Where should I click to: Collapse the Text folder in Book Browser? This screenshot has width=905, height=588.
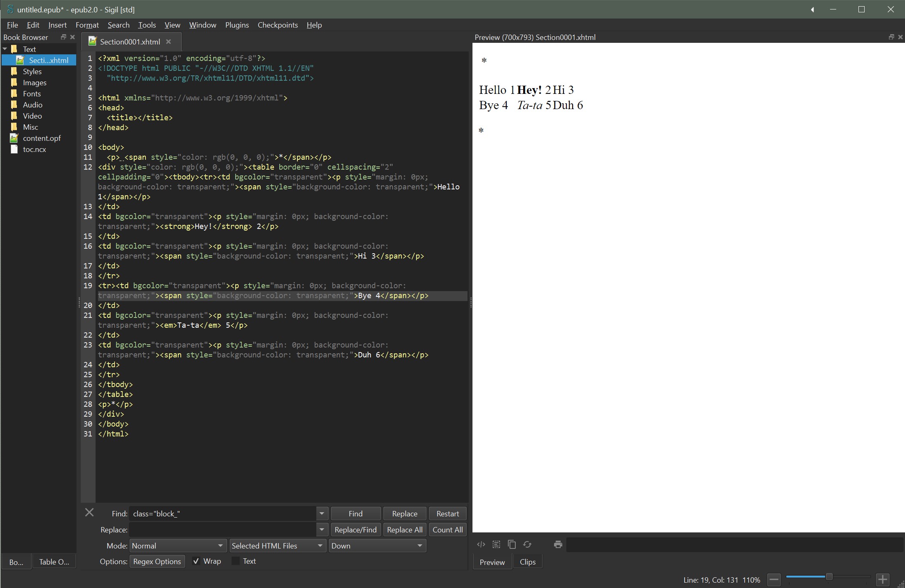[5, 49]
